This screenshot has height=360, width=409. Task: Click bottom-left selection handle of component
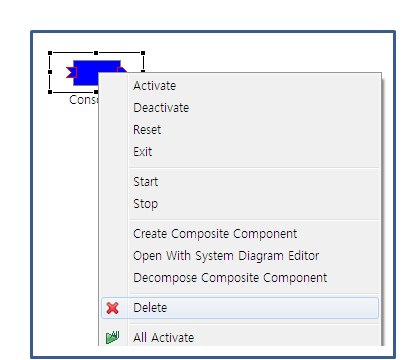click(50, 92)
